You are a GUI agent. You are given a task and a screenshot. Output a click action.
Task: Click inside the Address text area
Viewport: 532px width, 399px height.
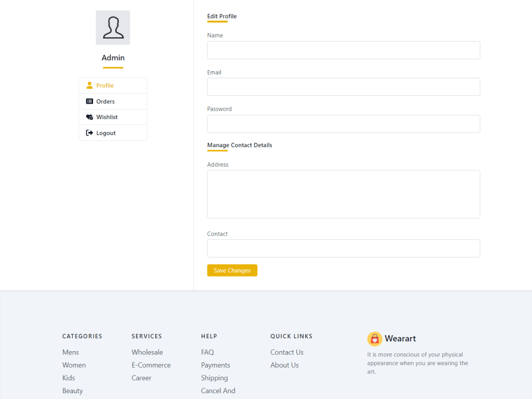(343, 194)
